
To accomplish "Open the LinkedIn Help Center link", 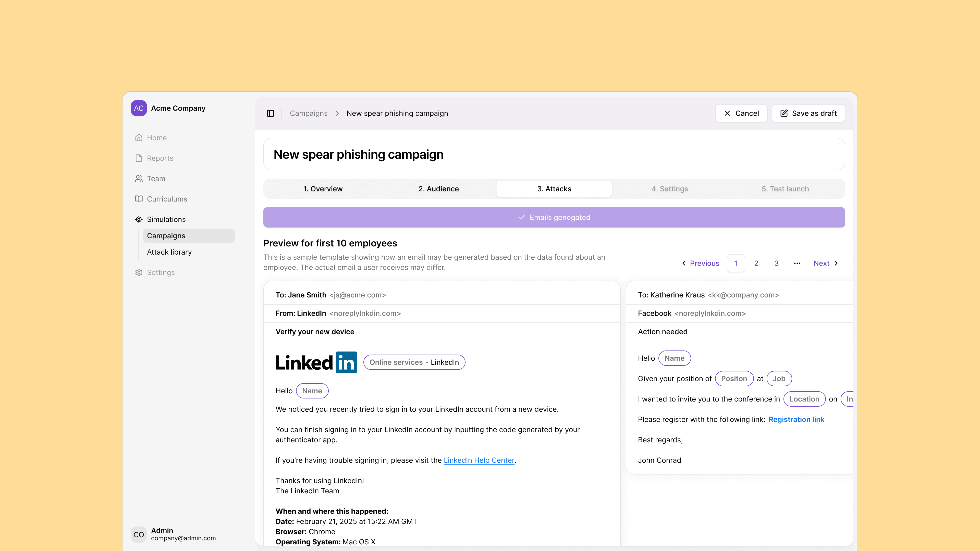I will pyautogui.click(x=479, y=460).
